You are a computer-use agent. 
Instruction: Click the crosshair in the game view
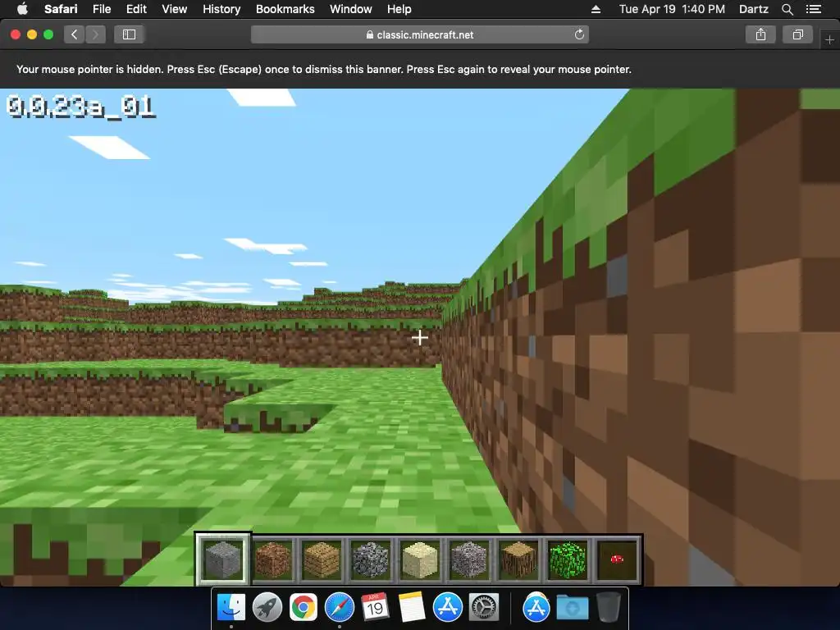tap(419, 337)
